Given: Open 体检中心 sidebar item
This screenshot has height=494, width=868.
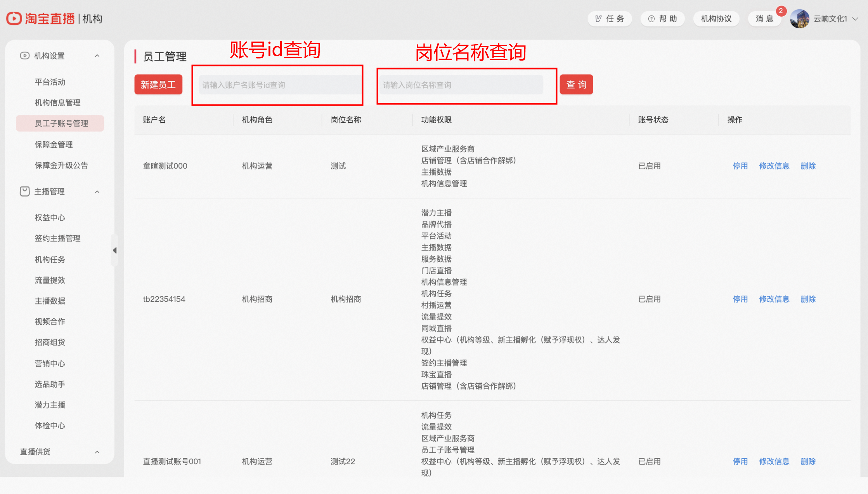Looking at the screenshot, I should tap(50, 426).
